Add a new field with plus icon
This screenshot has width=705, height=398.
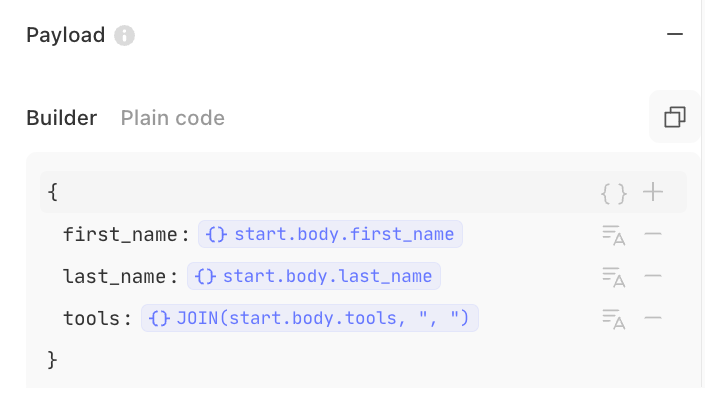(x=653, y=192)
